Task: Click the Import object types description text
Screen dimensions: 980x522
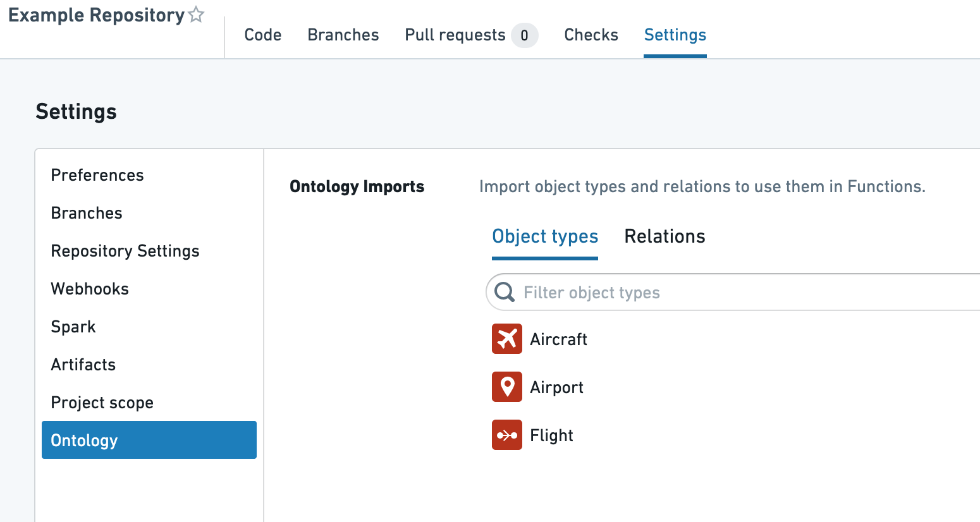Action: click(x=702, y=186)
